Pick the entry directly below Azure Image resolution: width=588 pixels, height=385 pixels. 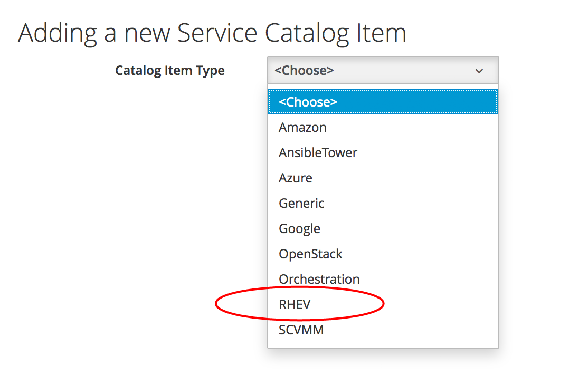coord(301,203)
